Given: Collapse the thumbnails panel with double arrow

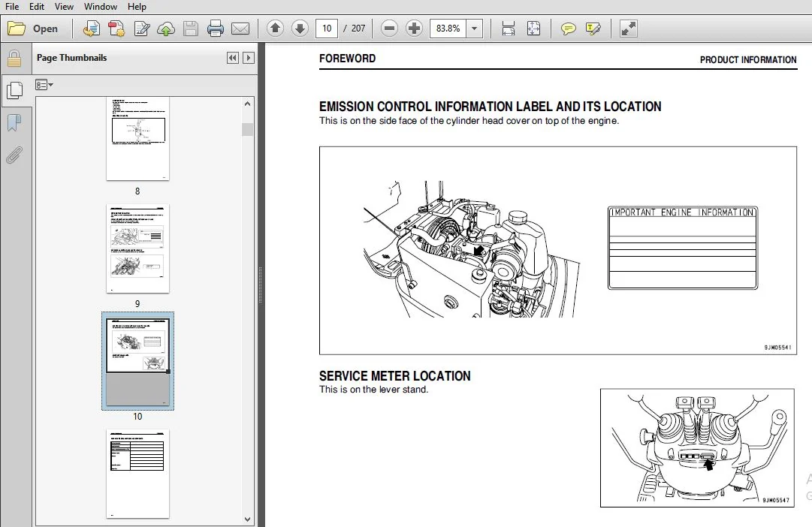Looking at the screenshot, I should [x=233, y=58].
